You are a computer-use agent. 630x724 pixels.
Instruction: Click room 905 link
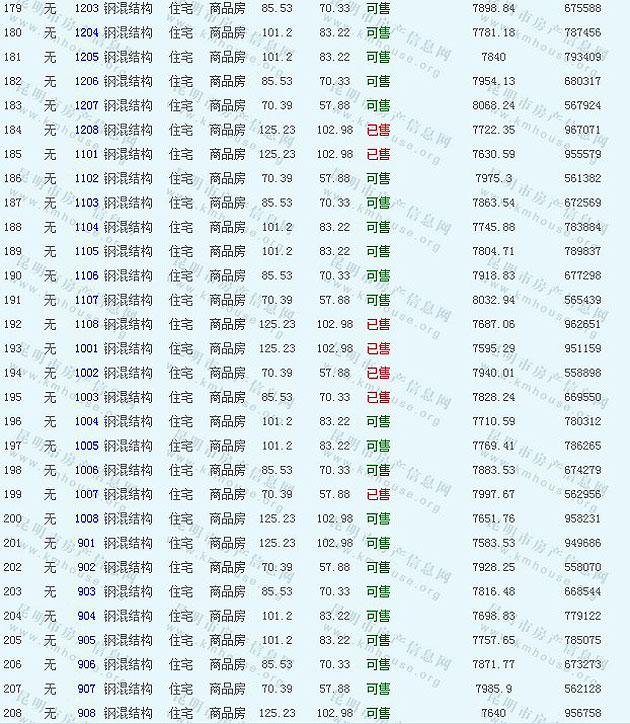point(87,640)
